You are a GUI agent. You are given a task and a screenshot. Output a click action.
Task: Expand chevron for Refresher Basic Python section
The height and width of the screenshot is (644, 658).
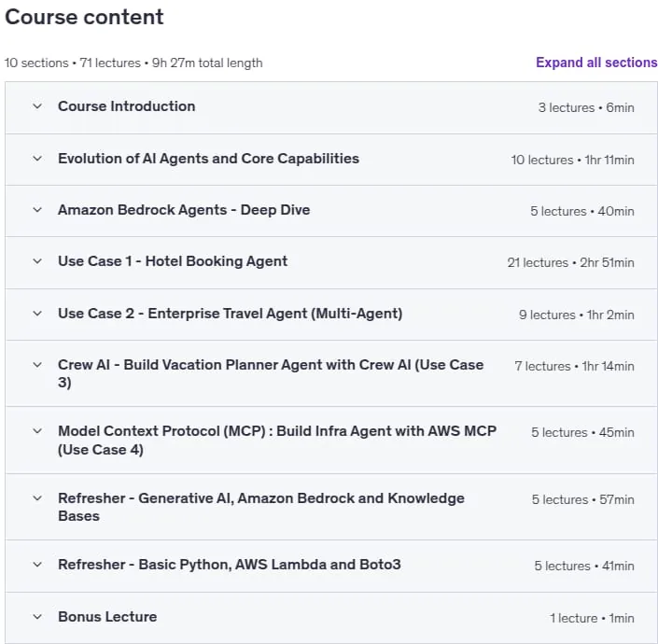pyautogui.click(x=37, y=565)
